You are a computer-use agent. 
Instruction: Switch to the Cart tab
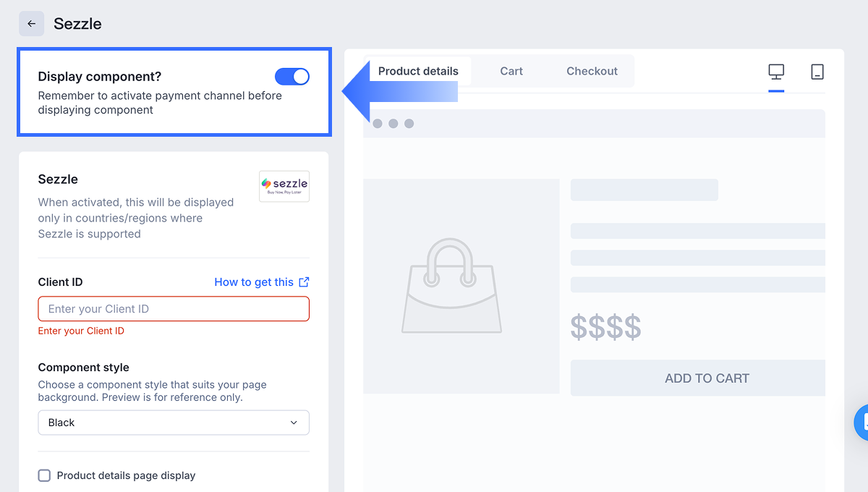tap(511, 71)
